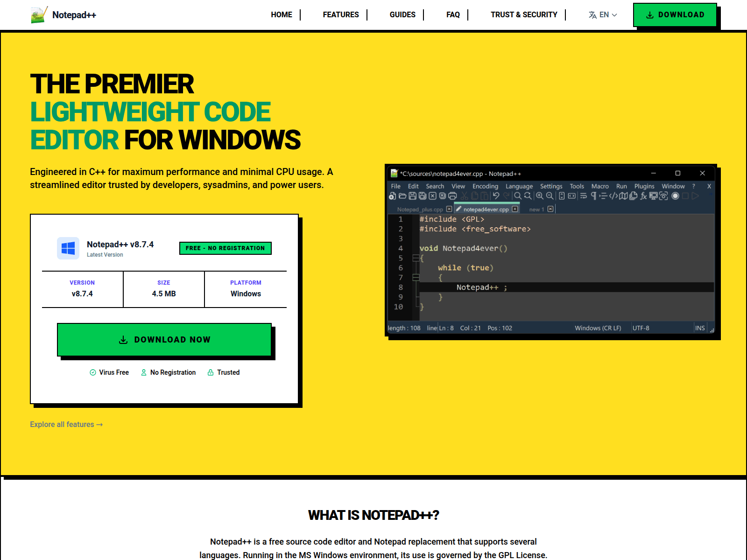The image size is (747, 560).
Task: Close the notepad4ever.cpp tab via its X
Action: pos(515,209)
